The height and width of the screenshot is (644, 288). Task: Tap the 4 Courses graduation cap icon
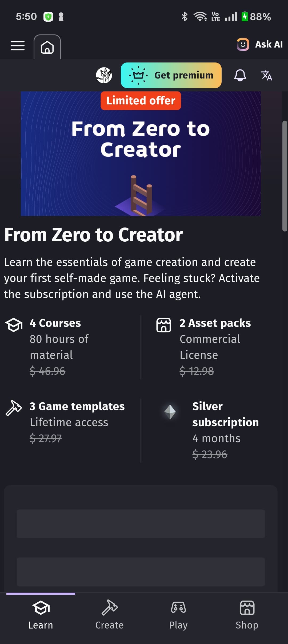[x=14, y=325]
